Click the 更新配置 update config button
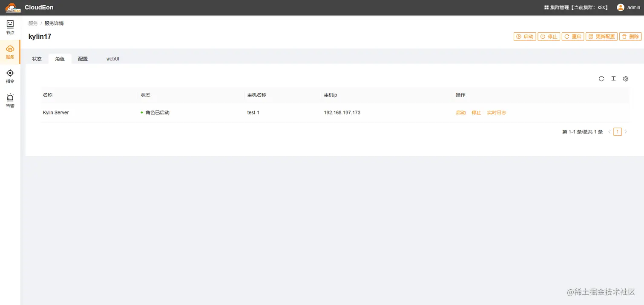Screen dimensions: 644x305 601,37
